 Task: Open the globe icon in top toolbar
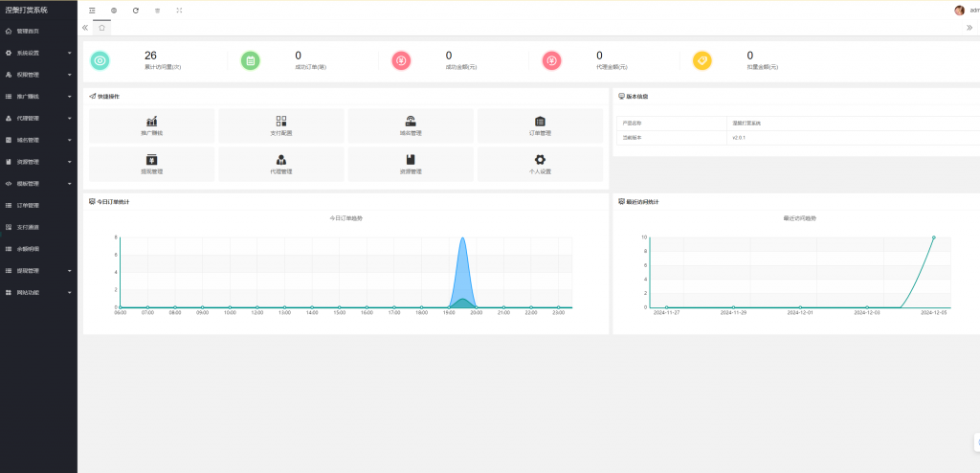click(114, 10)
